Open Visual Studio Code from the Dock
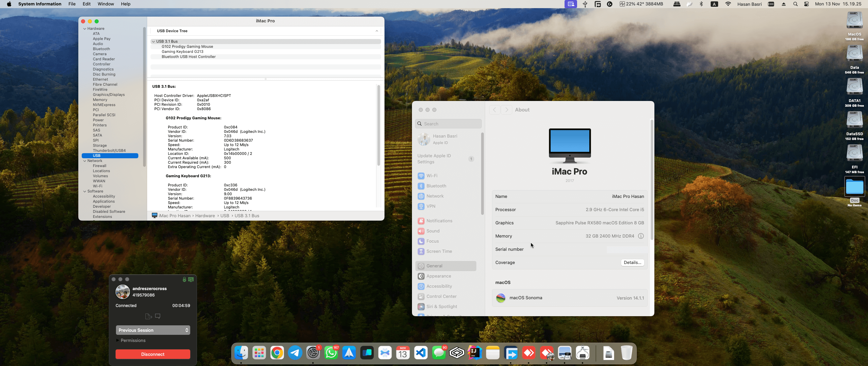The image size is (868, 366). 421,353
